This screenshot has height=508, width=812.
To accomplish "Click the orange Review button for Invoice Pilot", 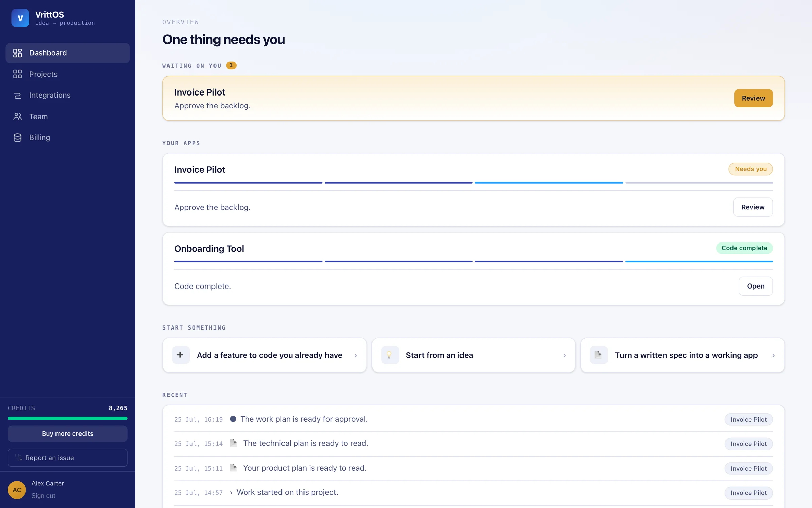I will pyautogui.click(x=753, y=98).
